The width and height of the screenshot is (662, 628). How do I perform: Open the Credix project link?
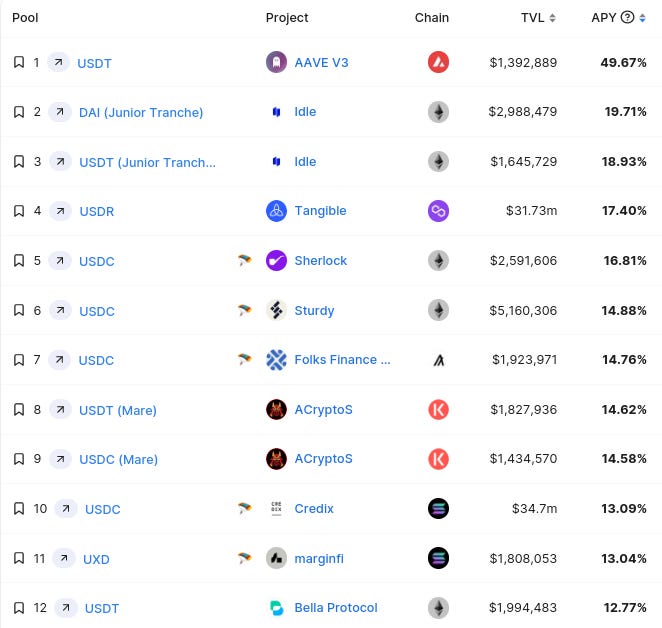pos(314,508)
